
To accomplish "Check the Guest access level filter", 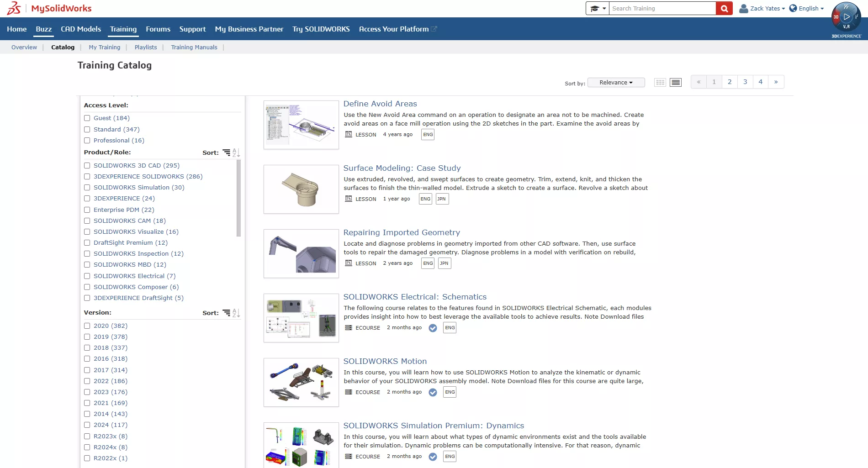I will pos(87,118).
